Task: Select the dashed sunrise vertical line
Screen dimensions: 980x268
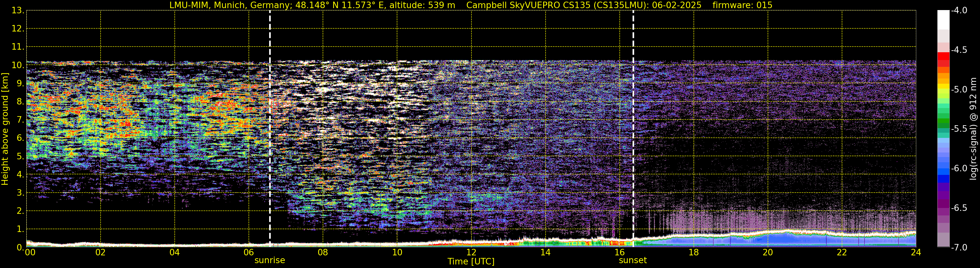Action: [270, 129]
